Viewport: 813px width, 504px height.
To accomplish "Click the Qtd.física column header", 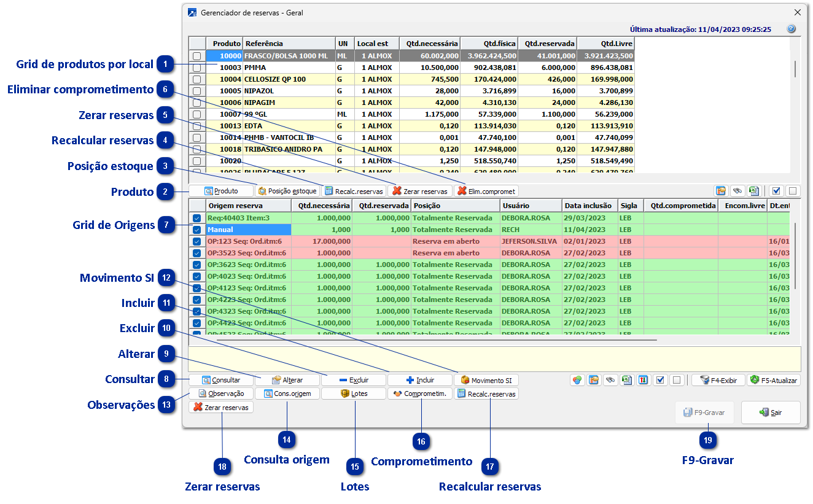I will (489, 44).
